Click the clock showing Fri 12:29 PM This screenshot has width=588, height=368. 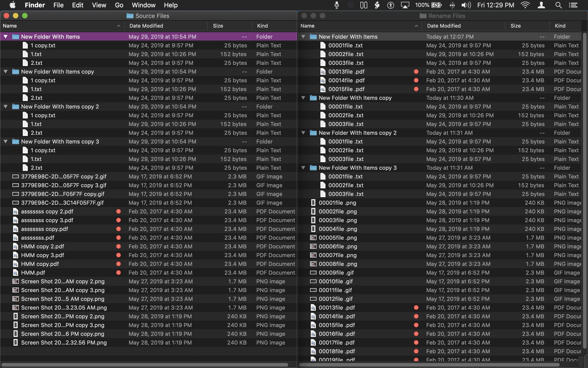(x=496, y=5)
